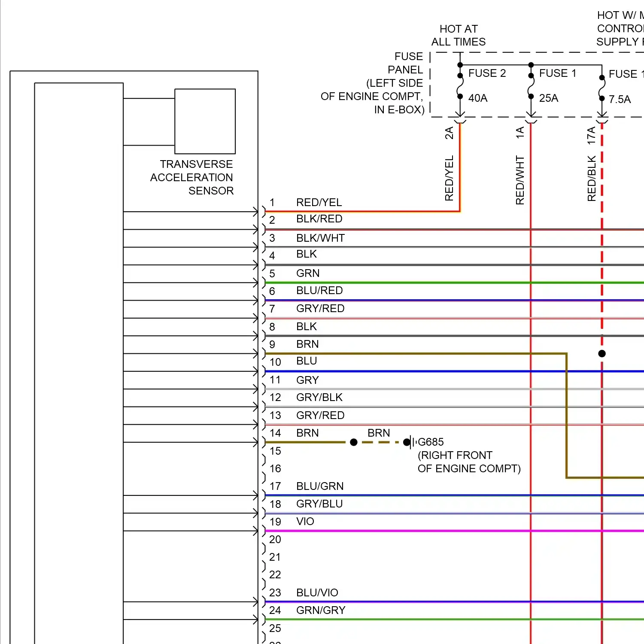The height and width of the screenshot is (644, 644).
Task: Click pin 4 BLK wire label
Action: pyautogui.click(x=307, y=254)
